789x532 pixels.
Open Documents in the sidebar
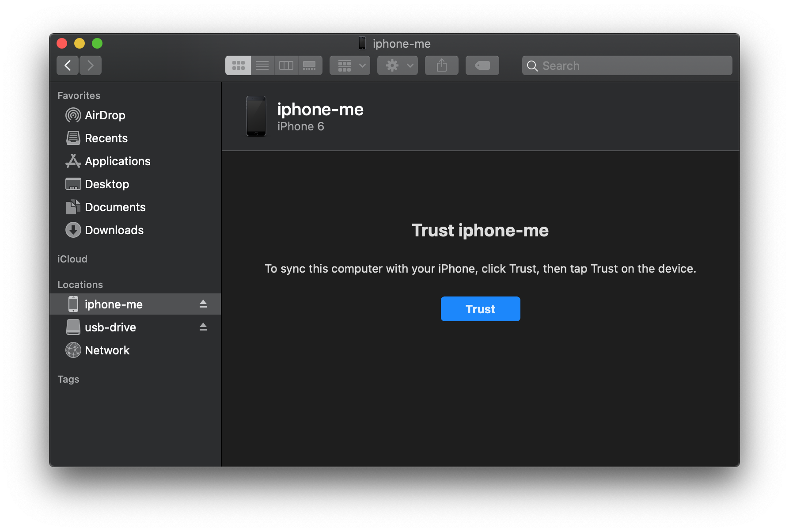click(x=135, y=207)
